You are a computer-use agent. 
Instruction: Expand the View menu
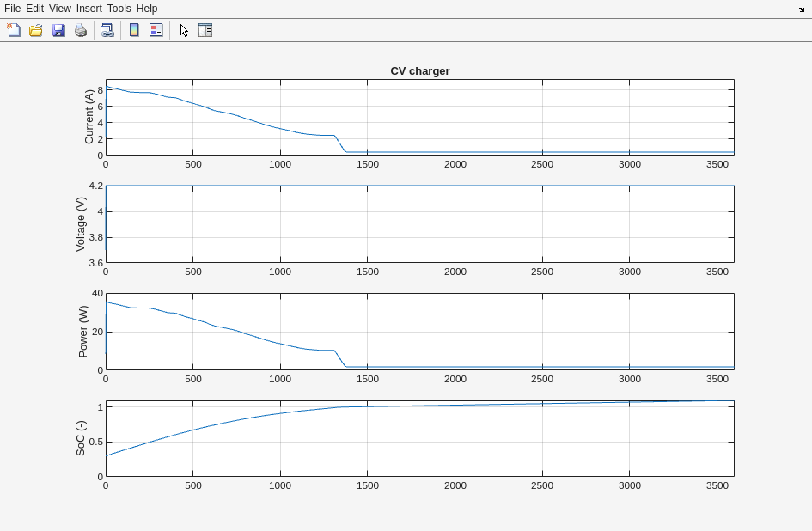click(60, 9)
